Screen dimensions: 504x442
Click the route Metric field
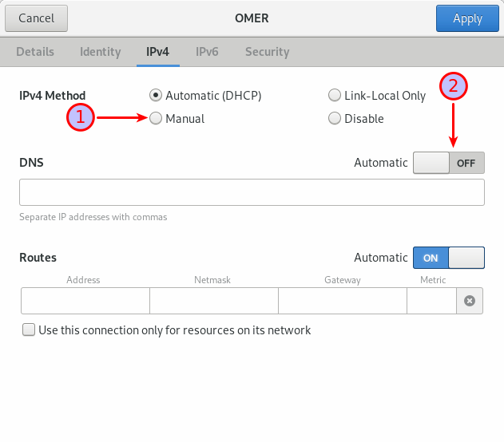[x=431, y=301]
